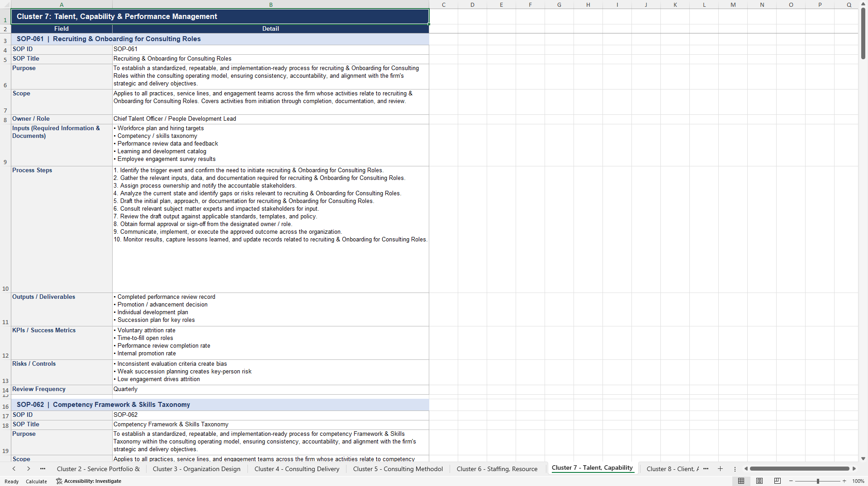Open Cluster 6 - Staffing, Resource tab
The height and width of the screenshot is (486, 868).
[x=497, y=469]
